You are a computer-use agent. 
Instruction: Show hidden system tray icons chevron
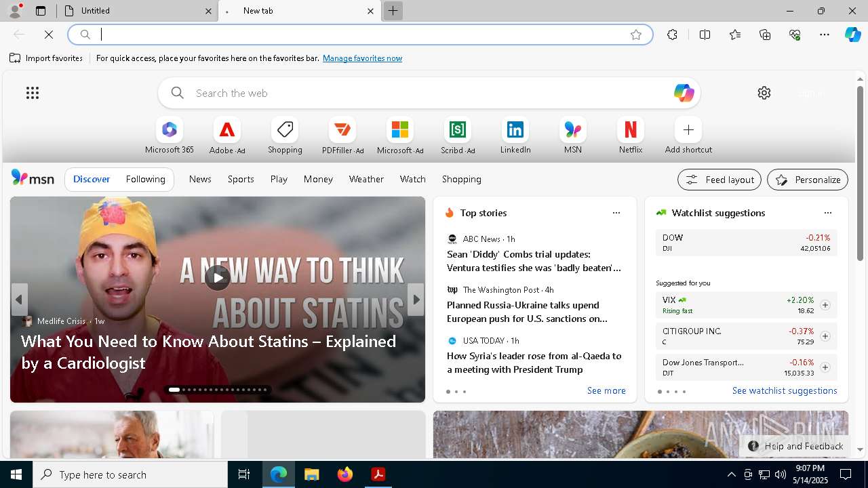tap(731, 474)
